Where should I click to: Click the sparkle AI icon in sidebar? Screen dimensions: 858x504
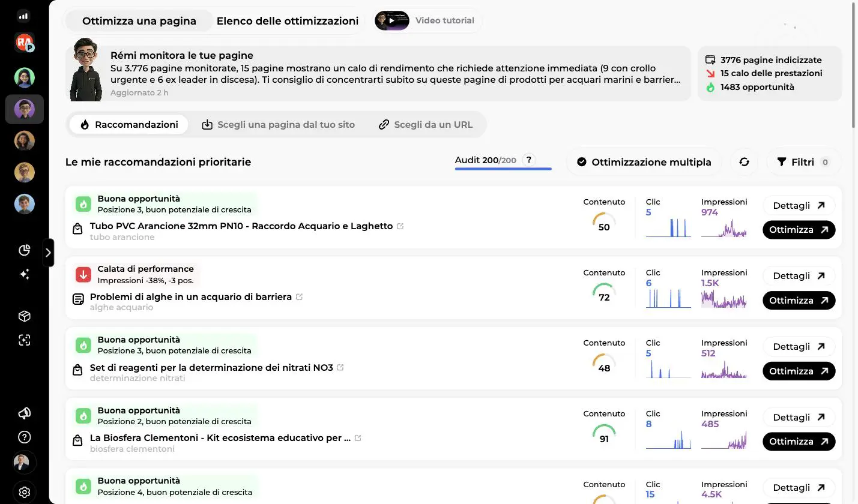24,274
